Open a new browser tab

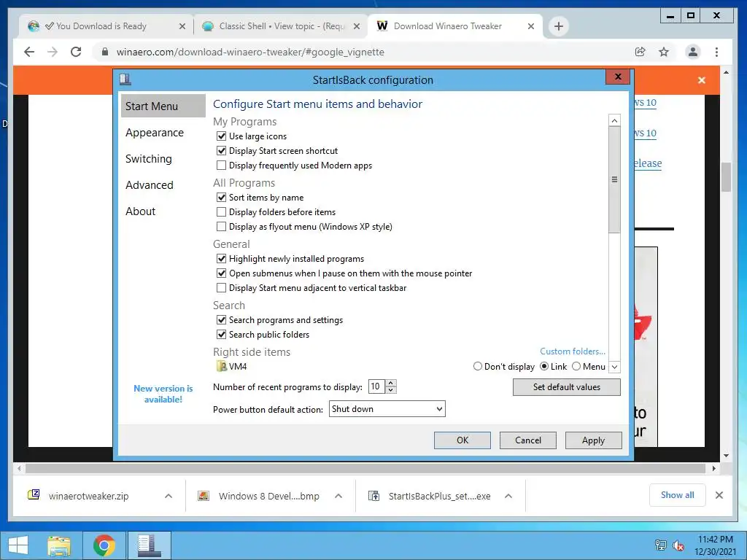[559, 26]
